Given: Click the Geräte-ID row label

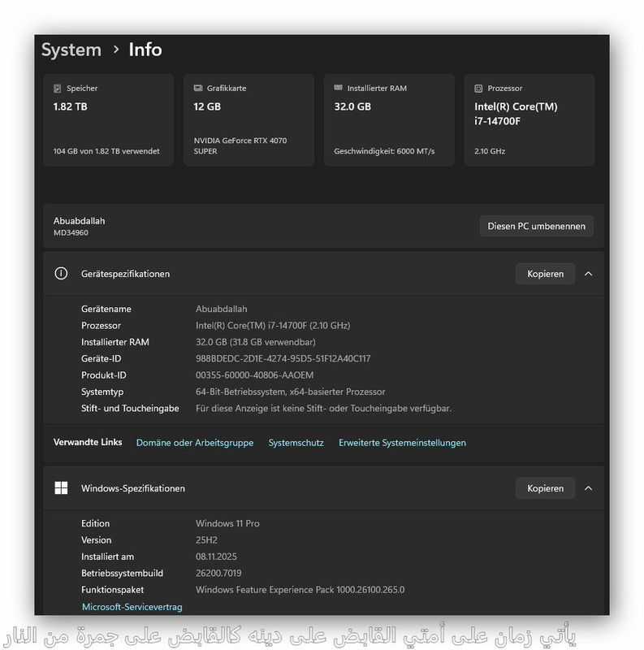Looking at the screenshot, I should (102, 358).
